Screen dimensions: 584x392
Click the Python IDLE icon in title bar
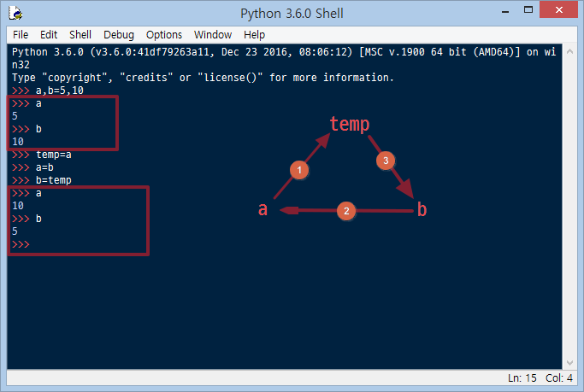point(15,13)
